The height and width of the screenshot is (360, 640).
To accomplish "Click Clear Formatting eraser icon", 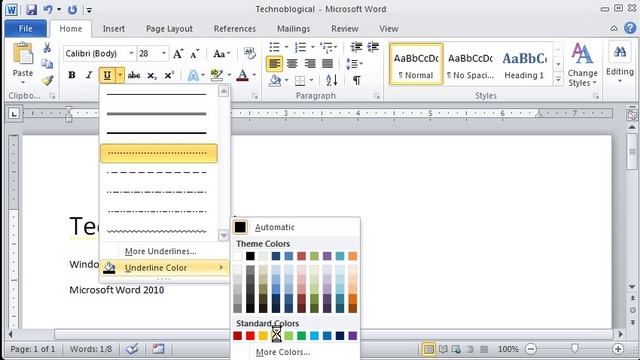I will point(249,53).
